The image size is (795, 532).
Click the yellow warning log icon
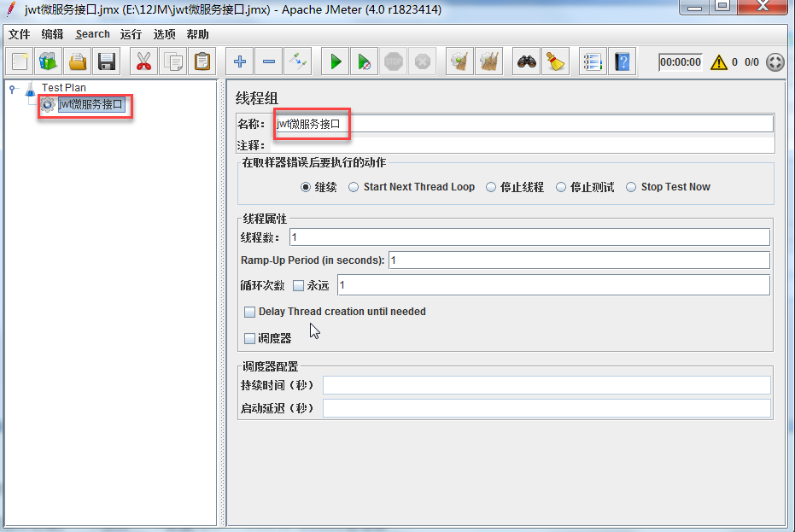(718, 62)
